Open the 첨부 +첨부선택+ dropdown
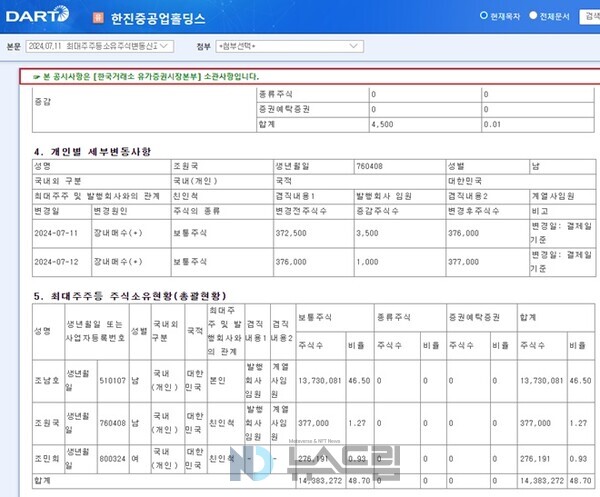 point(289,46)
